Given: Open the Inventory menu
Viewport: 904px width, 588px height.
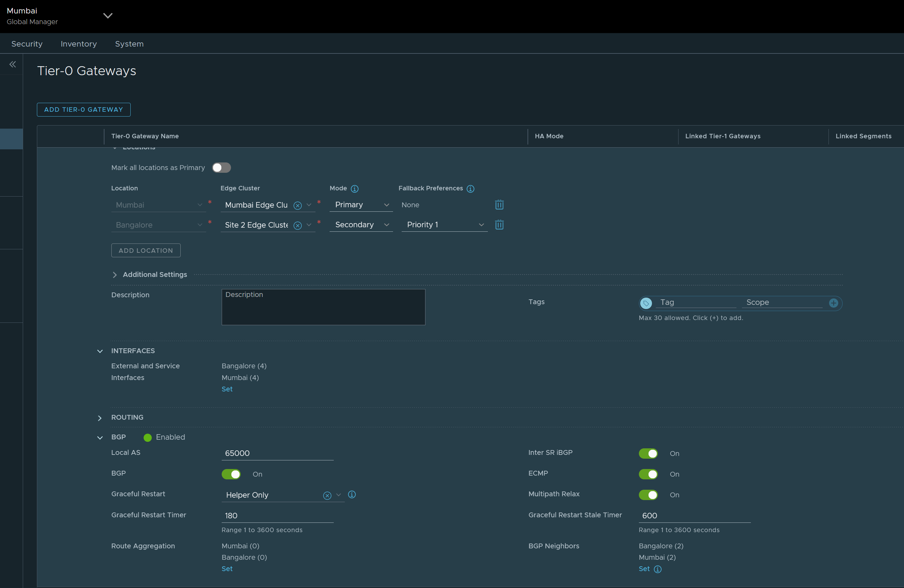Looking at the screenshot, I should 79,44.
